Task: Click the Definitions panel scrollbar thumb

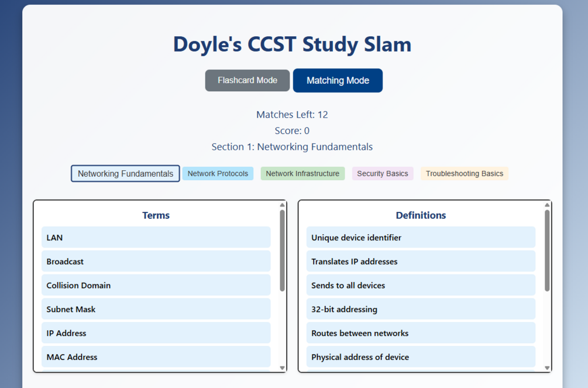Action: 547,250
